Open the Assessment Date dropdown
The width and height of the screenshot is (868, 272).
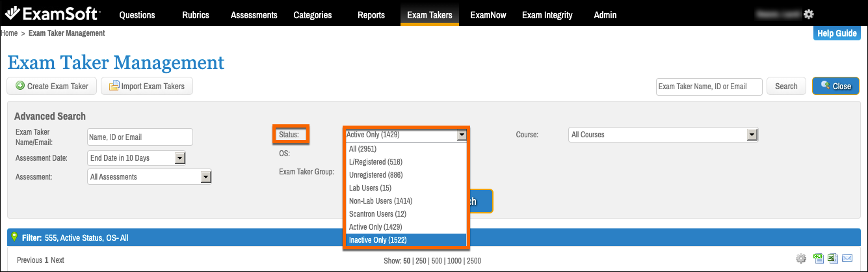pyautogui.click(x=137, y=157)
